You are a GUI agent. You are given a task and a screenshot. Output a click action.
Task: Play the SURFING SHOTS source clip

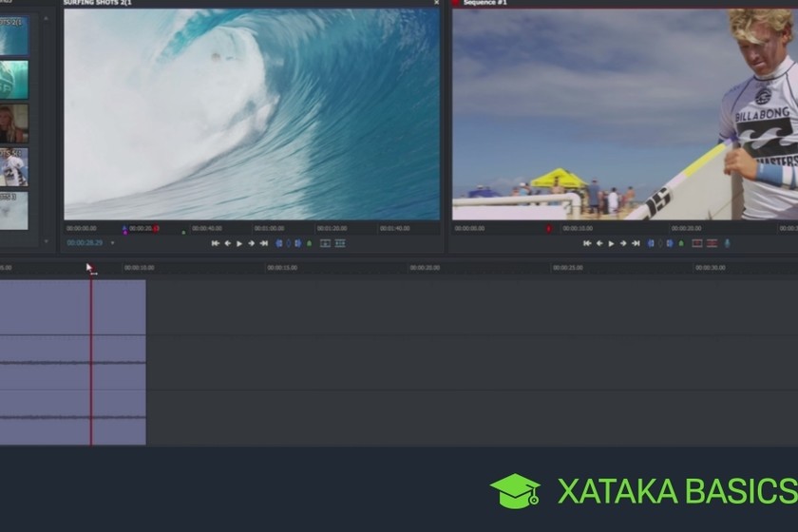tap(239, 243)
